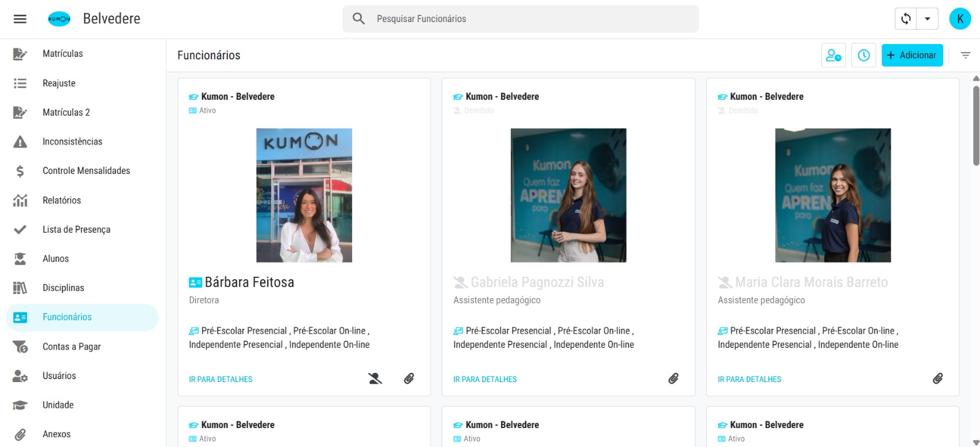The width and height of the screenshot is (980, 447).
Task: Click the sync refresh icon
Action: pyautogui.click(x=906, y=19)
